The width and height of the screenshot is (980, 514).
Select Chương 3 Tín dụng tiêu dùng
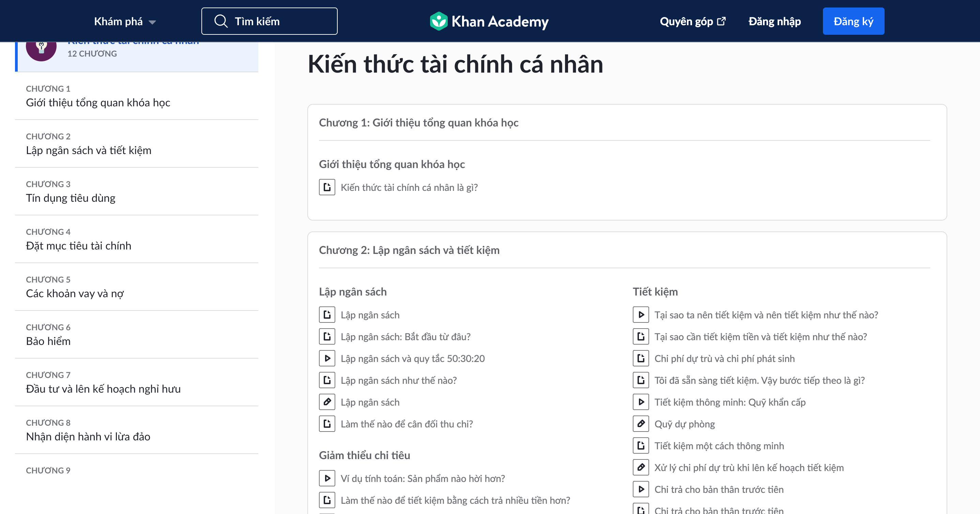[137, 191]
